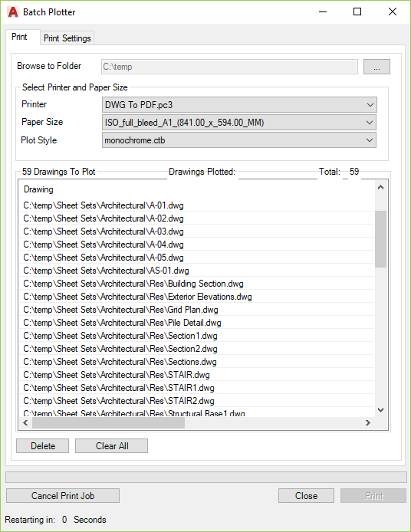
Task: Click the vertical scrollbar thumb in drawing list
Action: click(x=381, y=239)
